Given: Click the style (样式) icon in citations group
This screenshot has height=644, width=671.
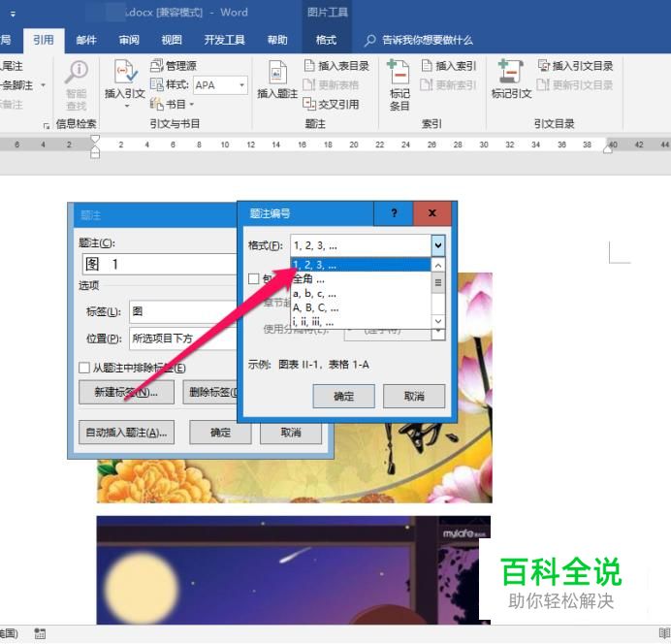Looking at the screenshot, I should 157,84.
